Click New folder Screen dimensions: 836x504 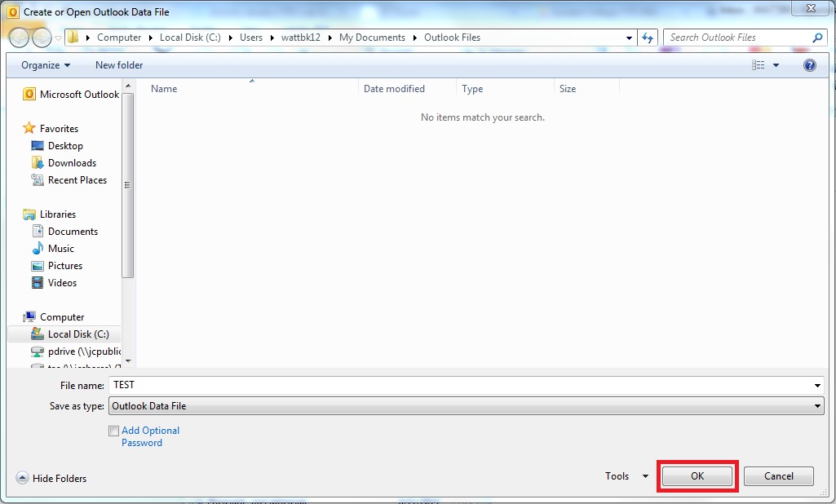[x=119, y=65]
